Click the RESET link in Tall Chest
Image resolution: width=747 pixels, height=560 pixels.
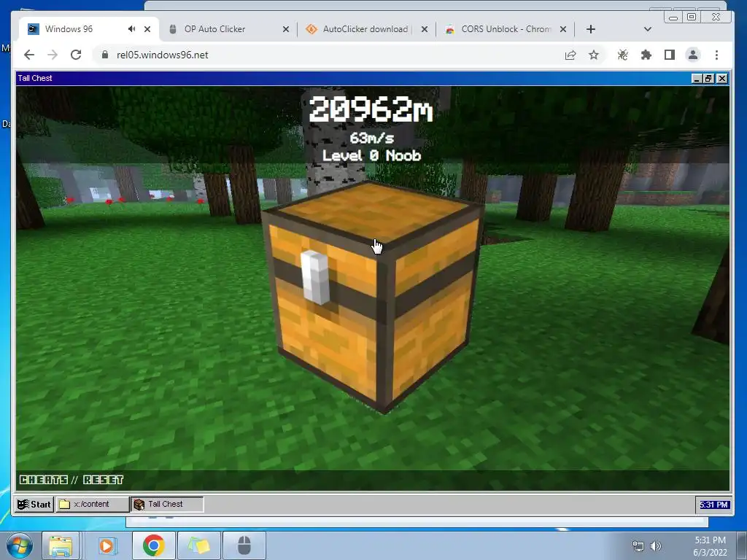[104, 480]
